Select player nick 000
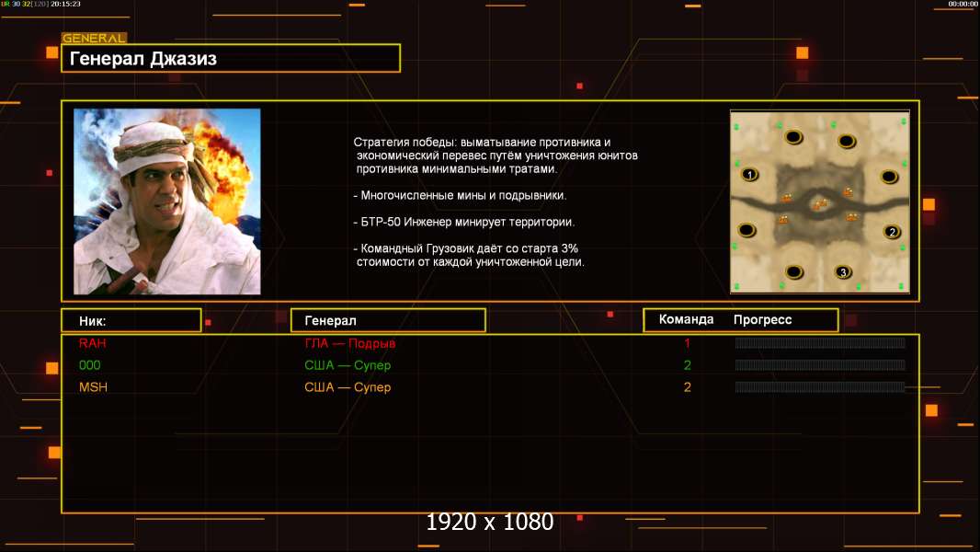This screenshot has height=552, width=980. (x=90, y=365)
